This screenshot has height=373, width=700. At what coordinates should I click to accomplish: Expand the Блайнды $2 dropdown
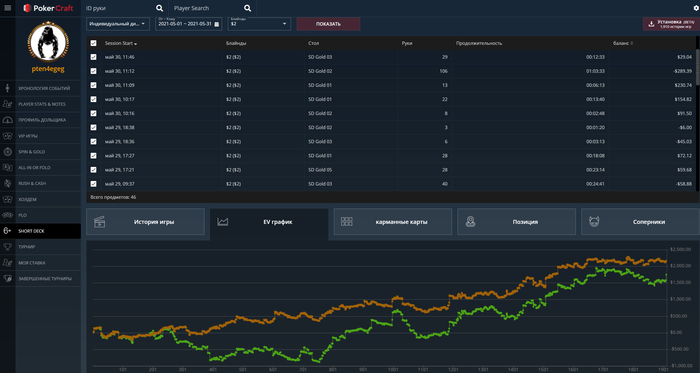tap(259, 24)
